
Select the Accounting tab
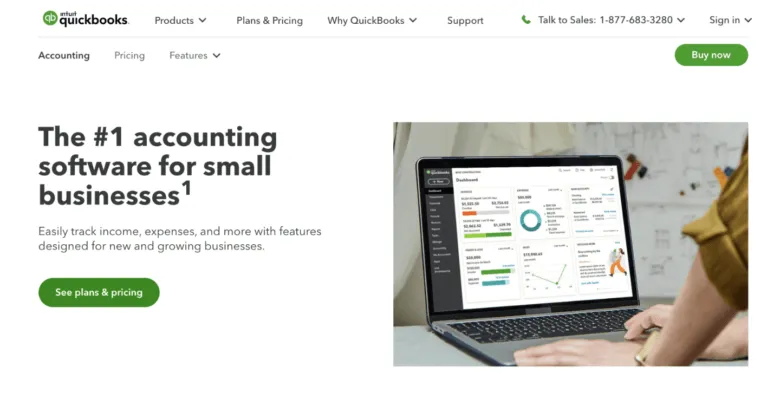pos(64,55)
